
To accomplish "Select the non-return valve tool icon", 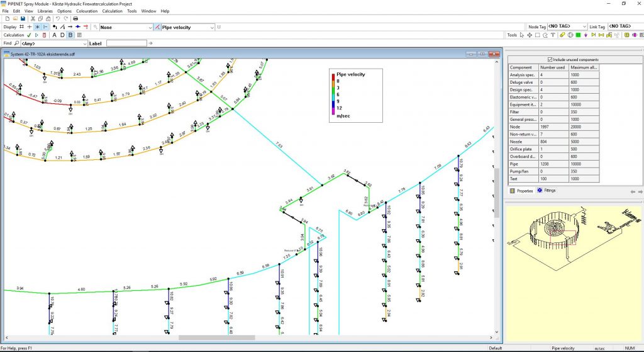I will [x=594, y=35].
